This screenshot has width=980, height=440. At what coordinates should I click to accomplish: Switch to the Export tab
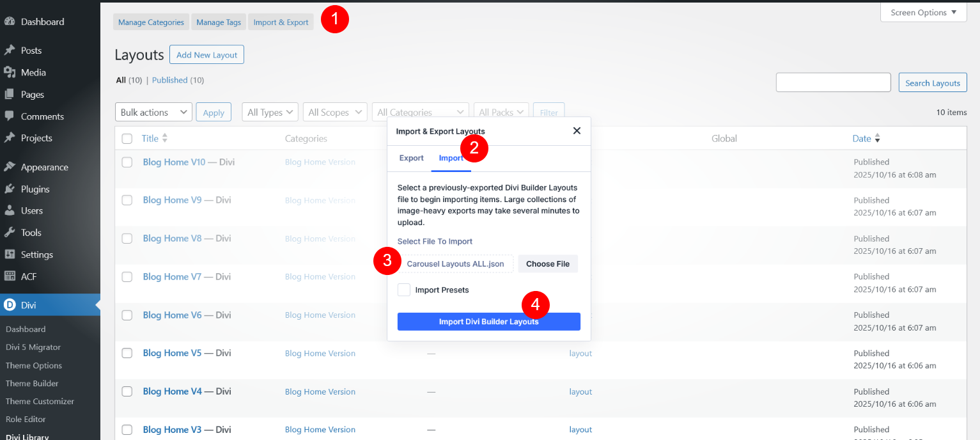click(x=411, y=158)
